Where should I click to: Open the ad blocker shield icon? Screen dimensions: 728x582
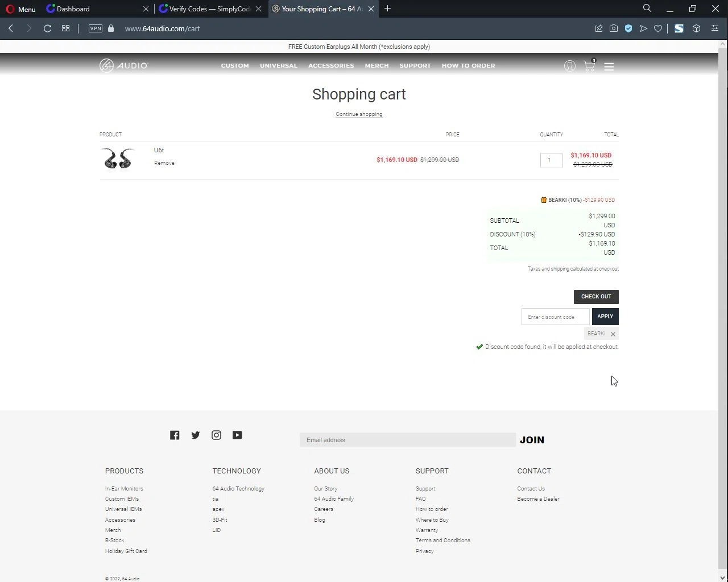coord(628,28)
